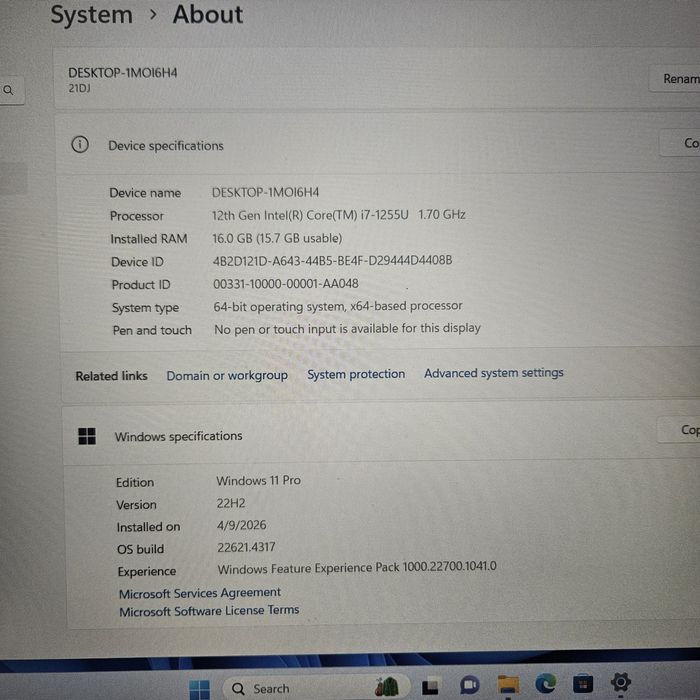Viewport: 700px width, 700px height.
Task: Copy the Windows specifications
Action: [679, 429]
